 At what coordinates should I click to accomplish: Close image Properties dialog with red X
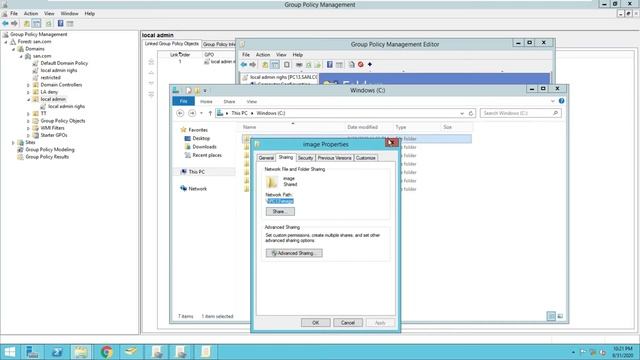click(391, 142)
